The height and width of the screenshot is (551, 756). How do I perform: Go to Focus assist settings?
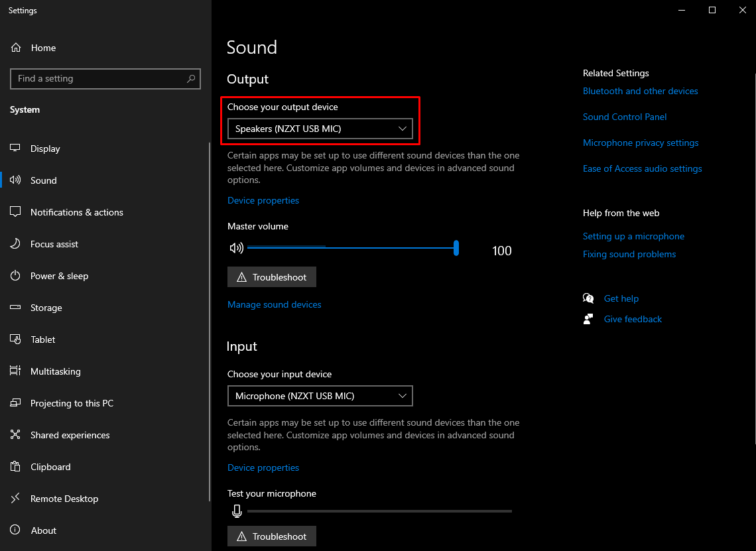(x=105, y=244)
